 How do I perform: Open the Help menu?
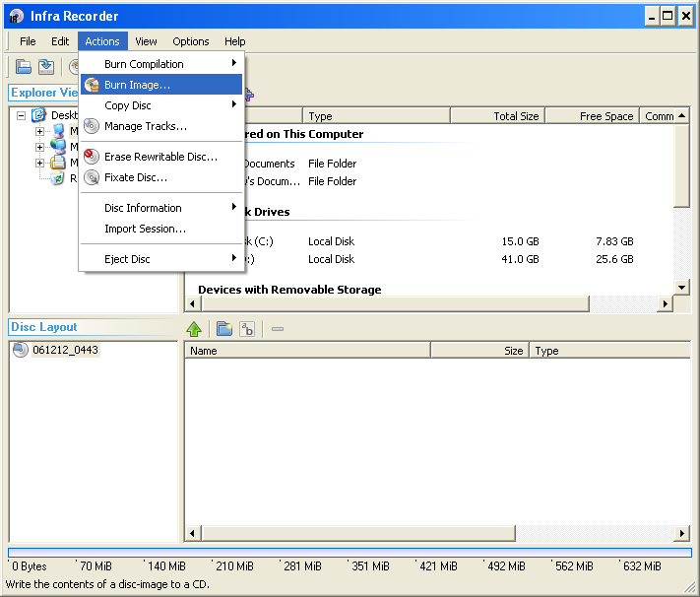(235, 41)
